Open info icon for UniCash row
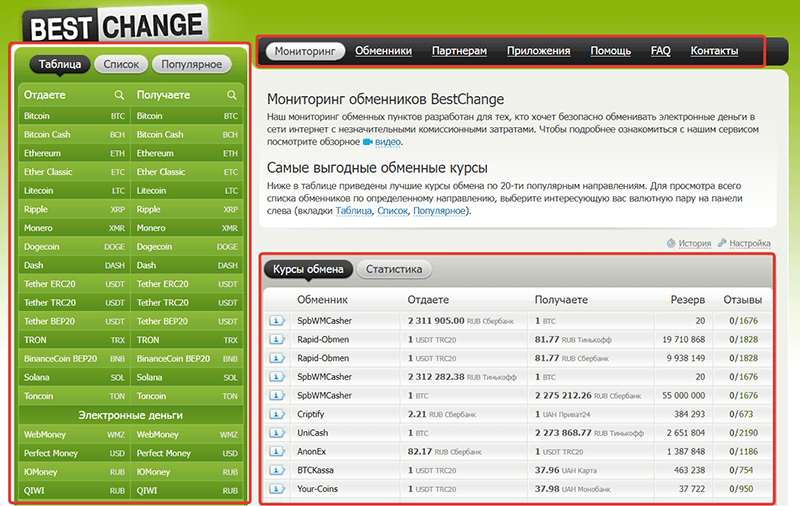Viewport: 800px width, 506px height. click(x=277, y=433)
